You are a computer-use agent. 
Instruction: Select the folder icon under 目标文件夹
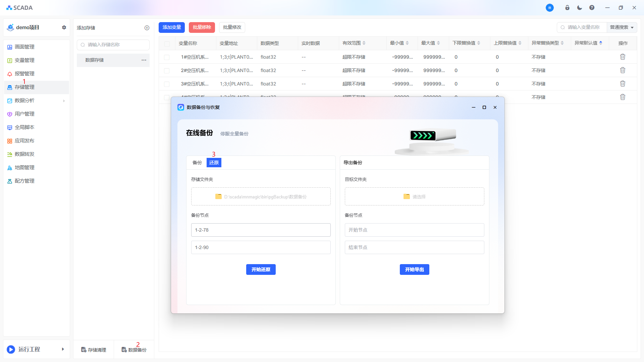pos(407,196)
